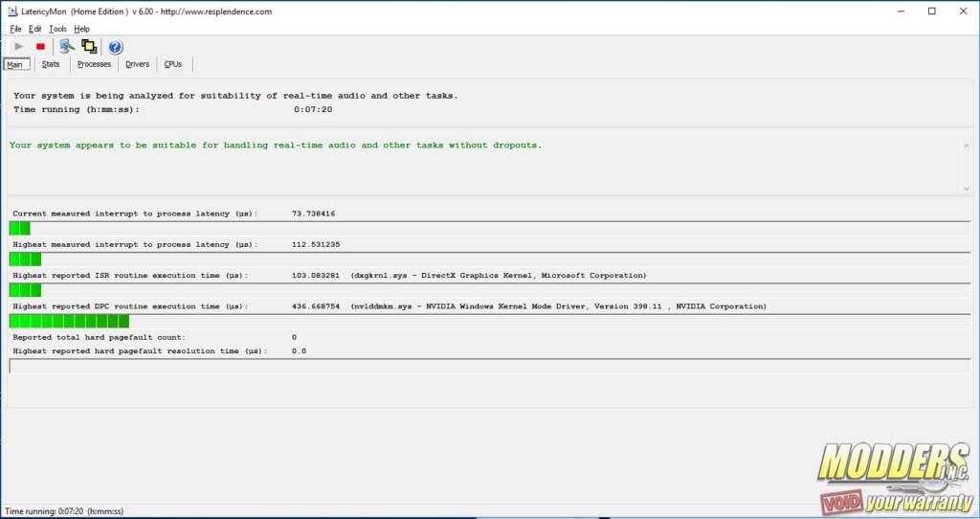This screenshot has width=980, height=519.
Task: Click the green suitability message text
Action: pos(276,145)
